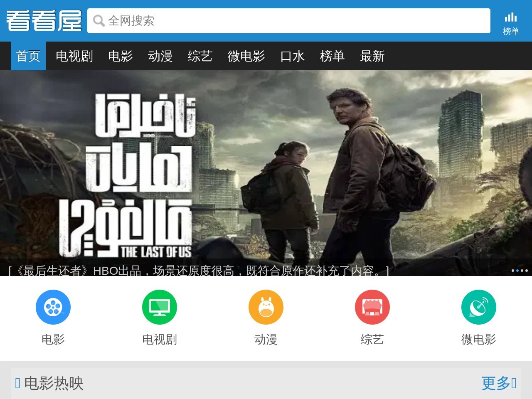Click the carousel pagination dots

coord(520,271)
